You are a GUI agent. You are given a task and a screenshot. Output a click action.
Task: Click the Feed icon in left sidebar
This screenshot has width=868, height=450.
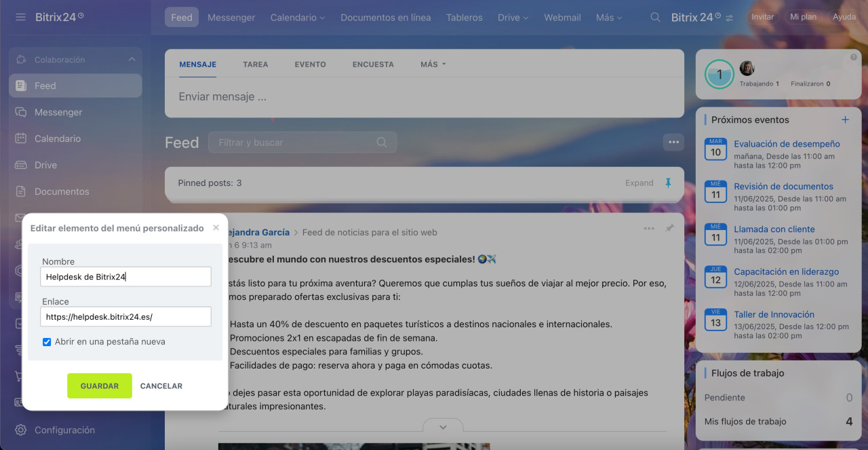tap(21, 86)
